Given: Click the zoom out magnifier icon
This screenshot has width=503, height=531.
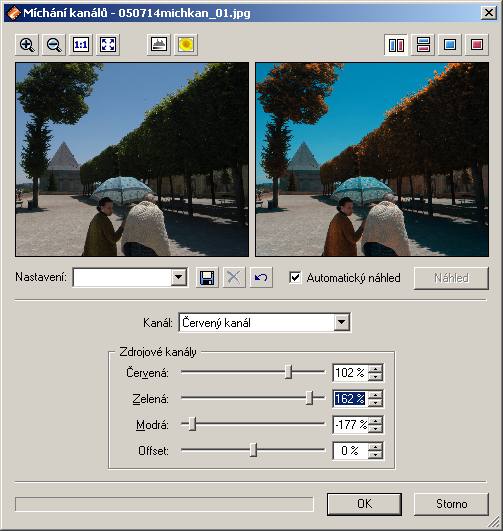Looking at the screenshot, I should pyautogui.click(x=54, y=45).
